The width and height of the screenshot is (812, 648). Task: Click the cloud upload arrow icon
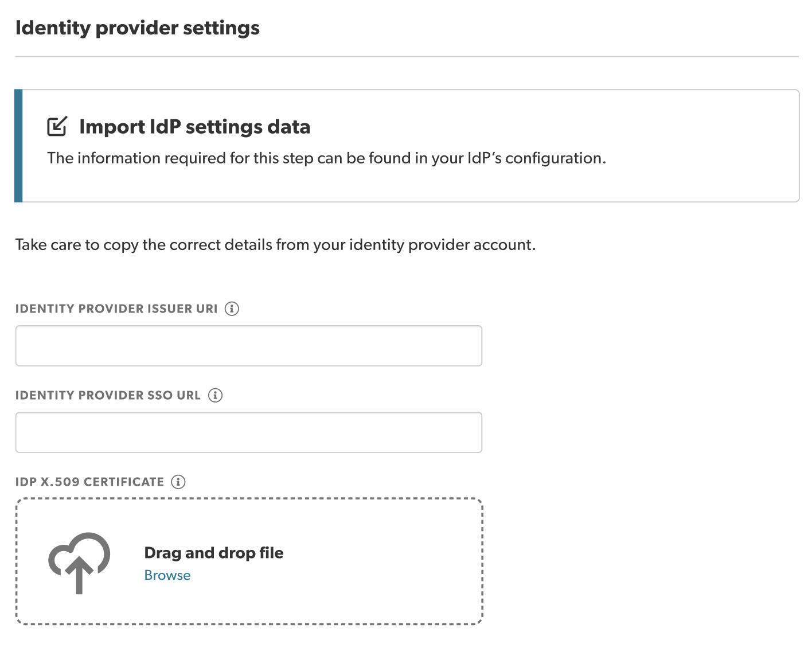pyautogui.click(x=79, y=563)
